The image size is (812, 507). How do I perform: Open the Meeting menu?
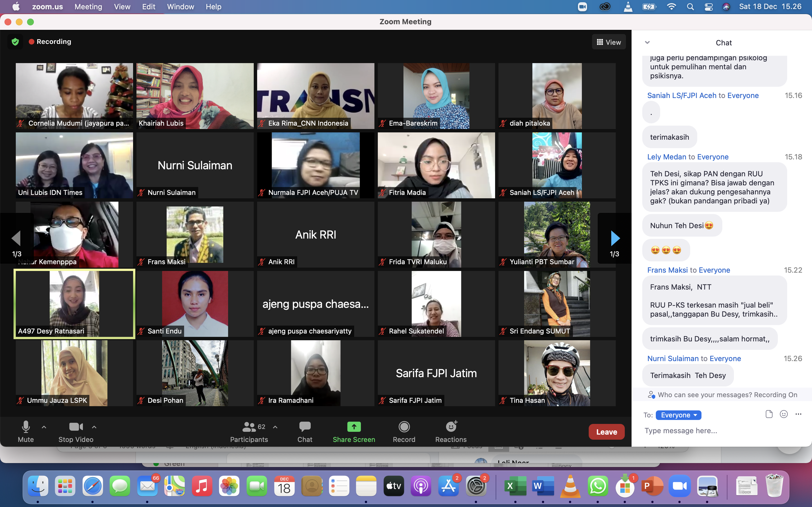(x=88, y=7)
